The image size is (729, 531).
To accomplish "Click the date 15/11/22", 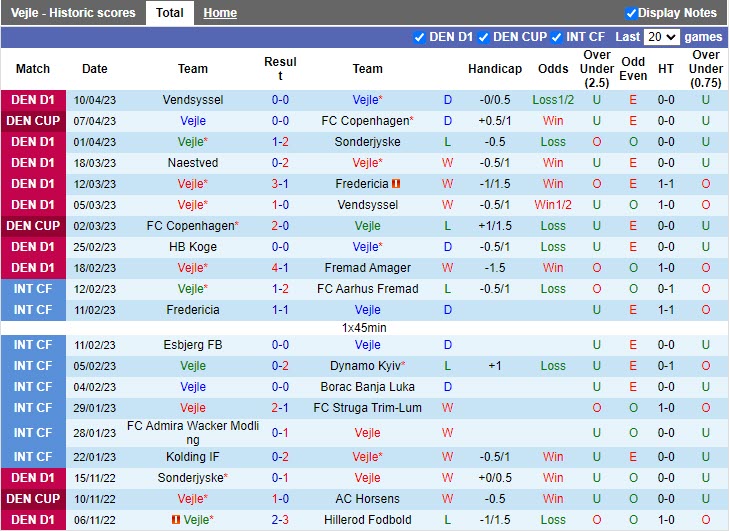I will pyautogui.click(x=94, y=478).
